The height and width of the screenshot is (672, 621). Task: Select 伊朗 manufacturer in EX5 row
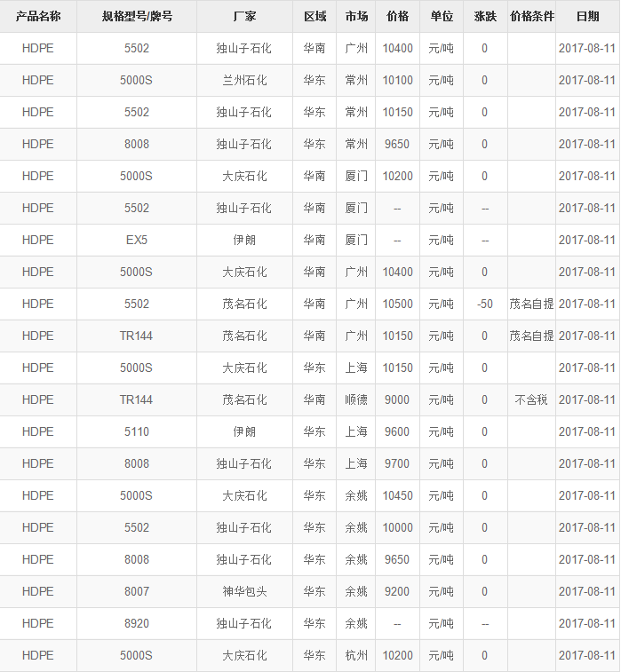(x=244, y=240)
